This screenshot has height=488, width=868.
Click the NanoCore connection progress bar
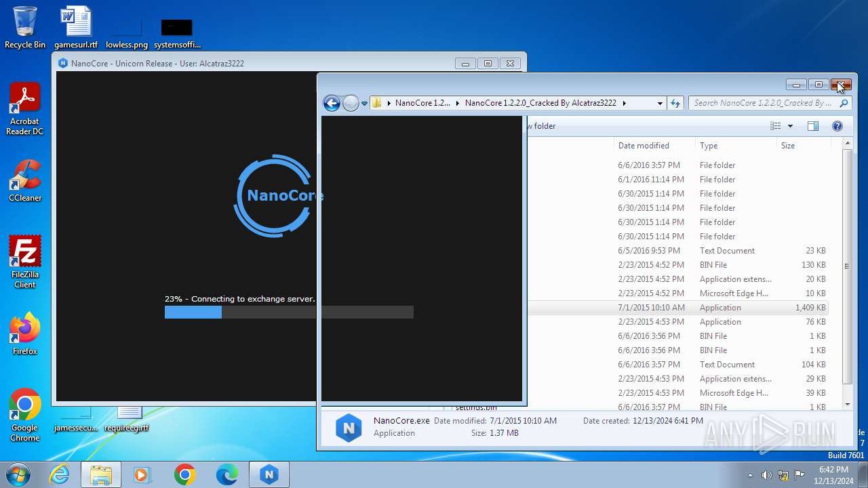[289, 312]
